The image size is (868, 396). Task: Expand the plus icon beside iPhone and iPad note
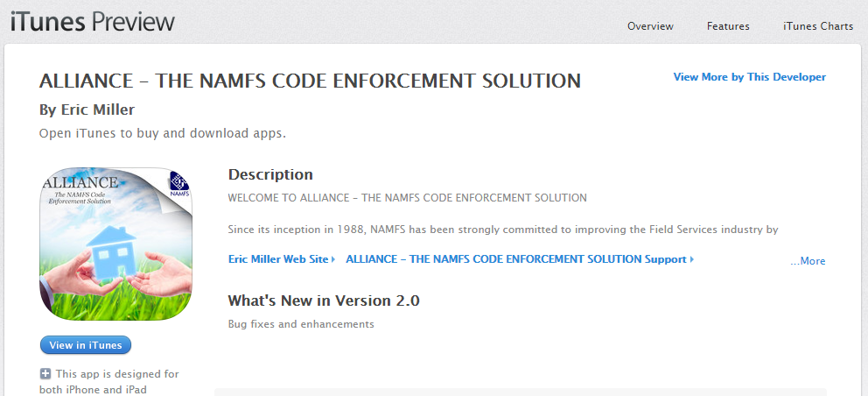click(45, 374)
